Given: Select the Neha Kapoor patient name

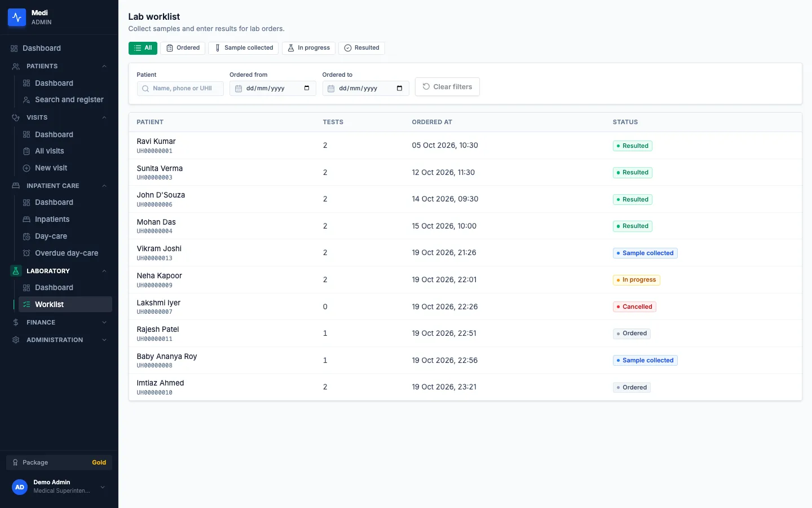Looking at the screenshot, I should coord(159,276).
